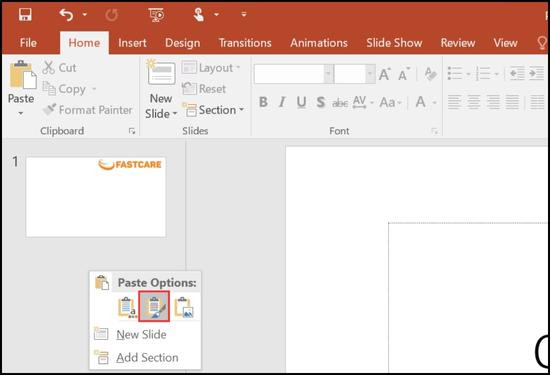550x375 pixels.
Task: Click into the font name box
Action: tap(289, 74)
